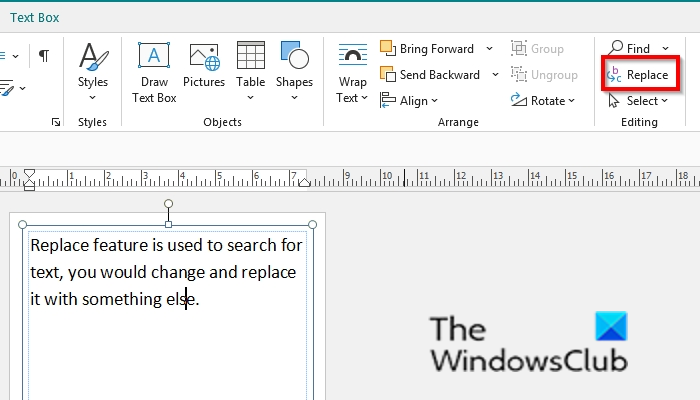
Task: Click Send Backward in Arrange group
Action: (430, 75)
